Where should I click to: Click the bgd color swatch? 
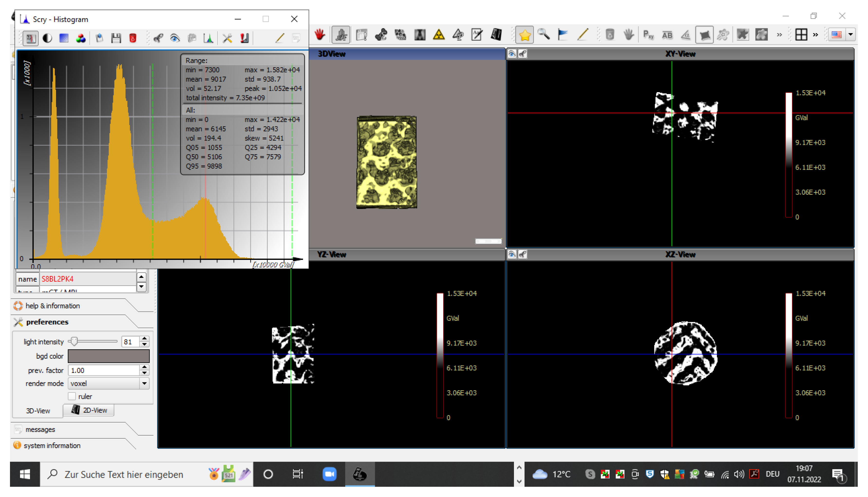coord(108,356)
